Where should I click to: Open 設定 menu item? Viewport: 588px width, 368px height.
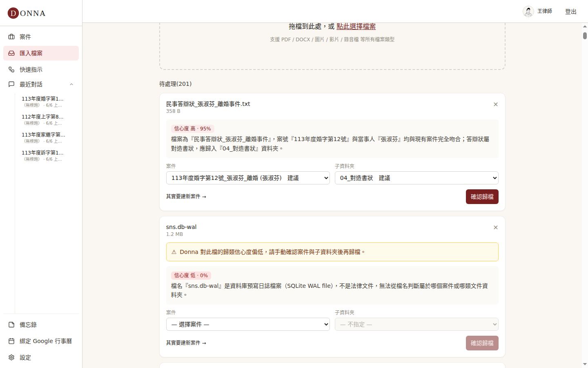(41, 357)
